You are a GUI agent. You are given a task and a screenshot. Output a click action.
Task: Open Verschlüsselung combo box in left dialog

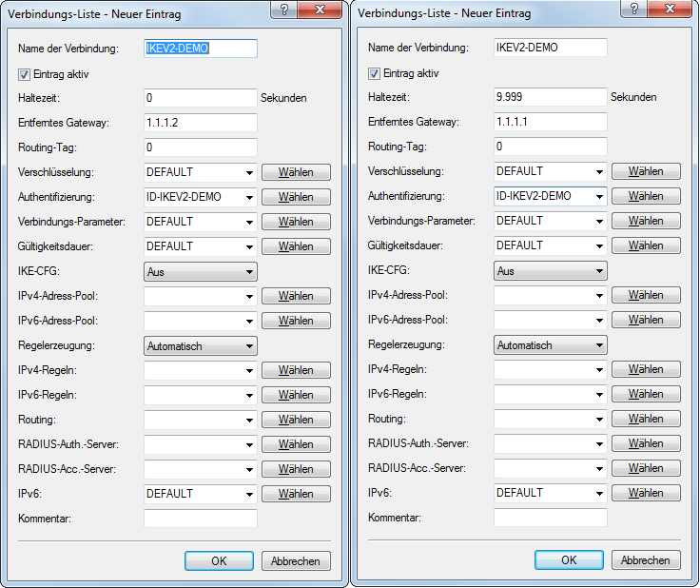[249, 172]
